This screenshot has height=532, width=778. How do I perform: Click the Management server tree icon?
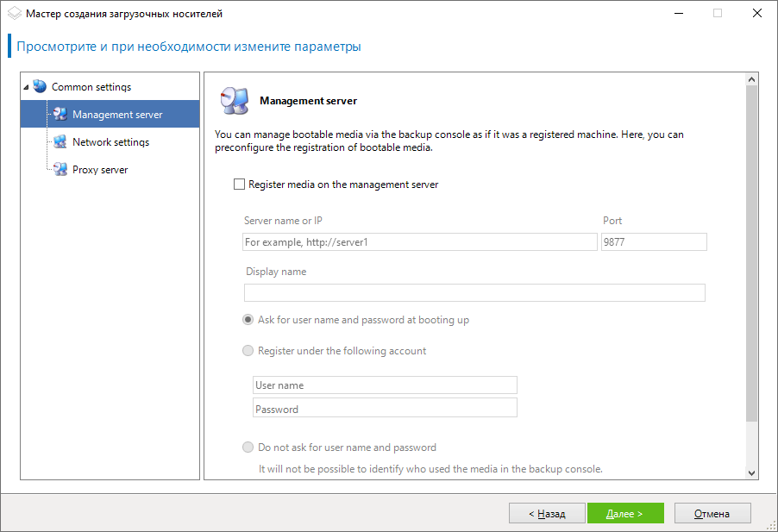pyautogui.click(x=60, y=115)
